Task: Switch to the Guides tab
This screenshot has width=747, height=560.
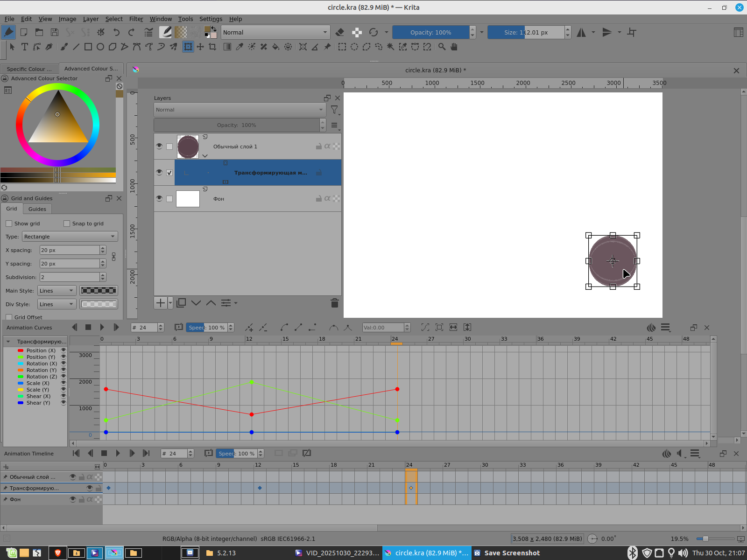Action: pos(37,209)
